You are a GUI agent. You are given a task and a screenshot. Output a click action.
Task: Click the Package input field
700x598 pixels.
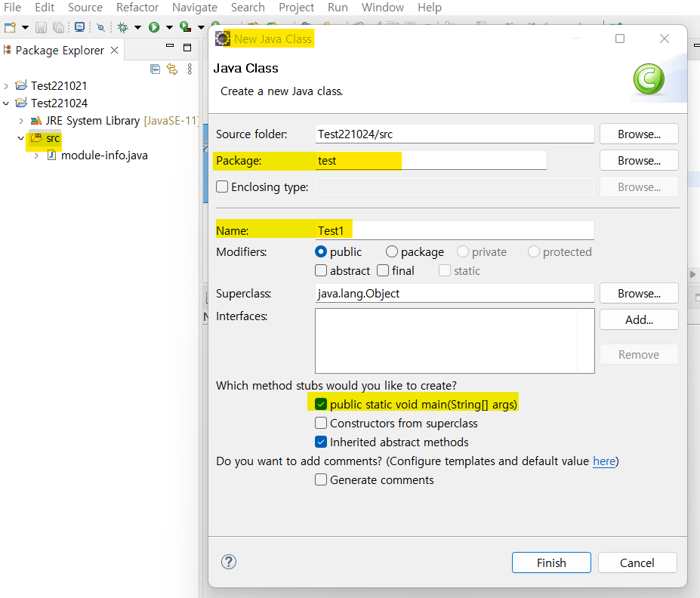click(x=431, y=161)
